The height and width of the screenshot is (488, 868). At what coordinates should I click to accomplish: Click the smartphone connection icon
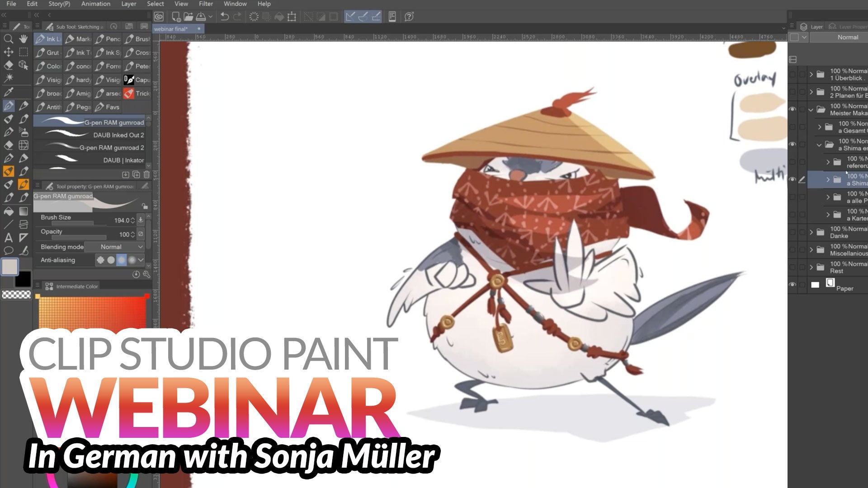(392, 17)
